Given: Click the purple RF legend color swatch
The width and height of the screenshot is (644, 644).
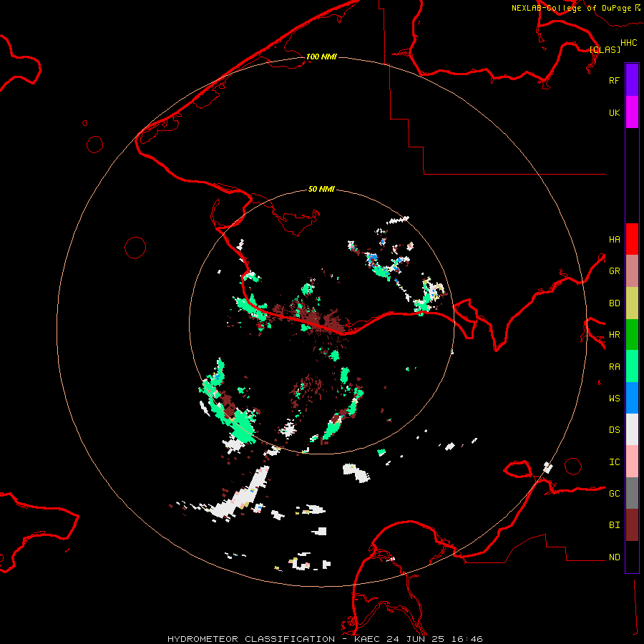Looking at the screenshot, I should (x=632, y=80).
